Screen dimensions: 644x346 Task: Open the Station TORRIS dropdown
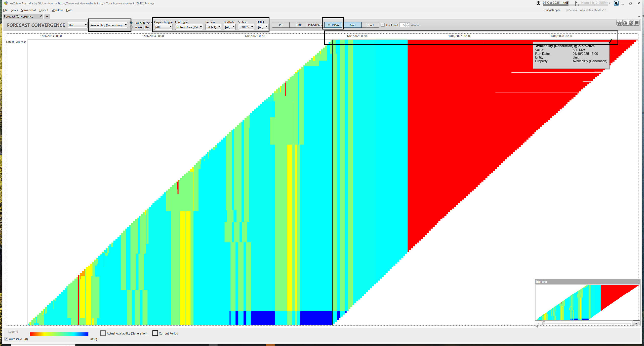pos(246,27)
